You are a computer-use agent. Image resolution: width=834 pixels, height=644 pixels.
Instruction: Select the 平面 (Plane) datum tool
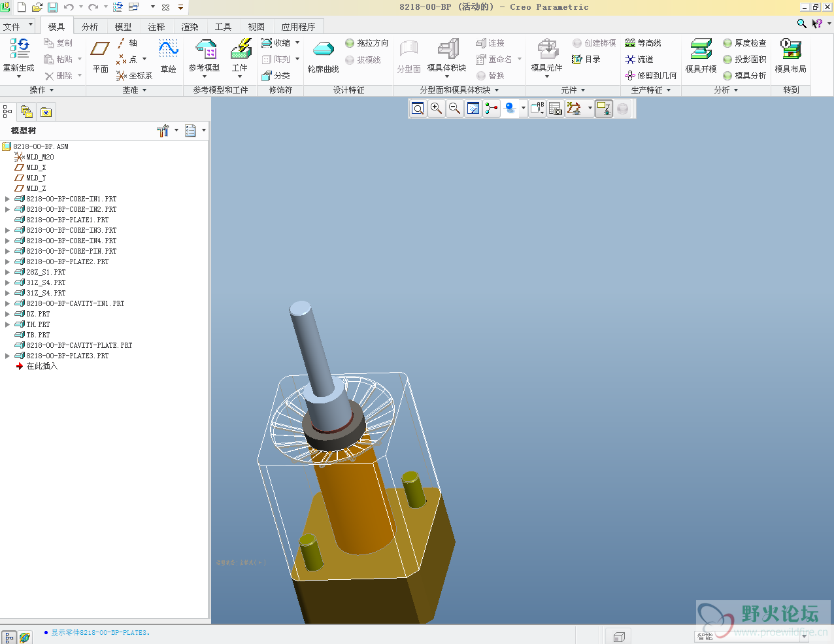coord(101,56)
